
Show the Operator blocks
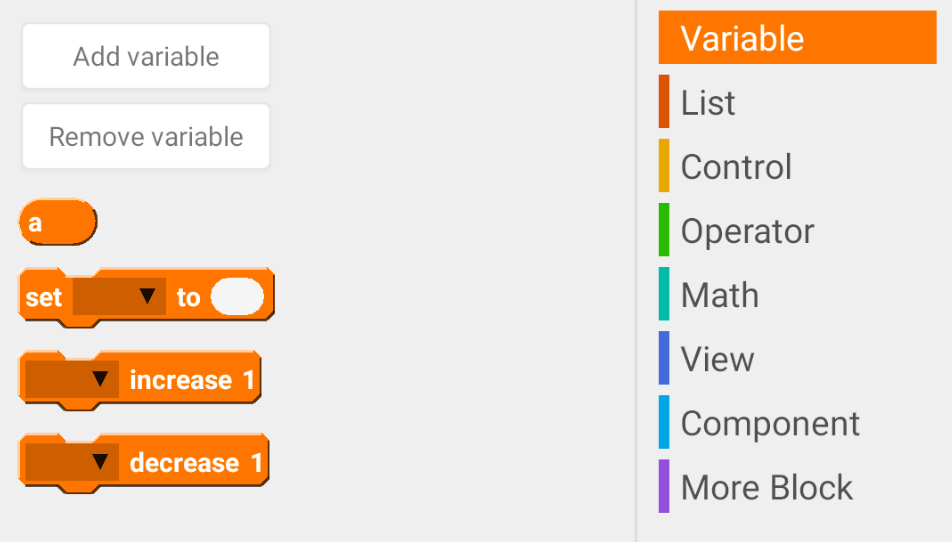(x=747, y=231)
